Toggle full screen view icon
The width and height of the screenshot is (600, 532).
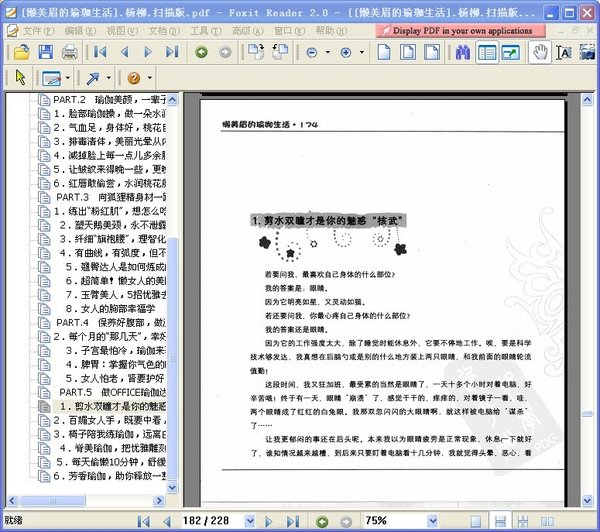(x=511, y=52)
